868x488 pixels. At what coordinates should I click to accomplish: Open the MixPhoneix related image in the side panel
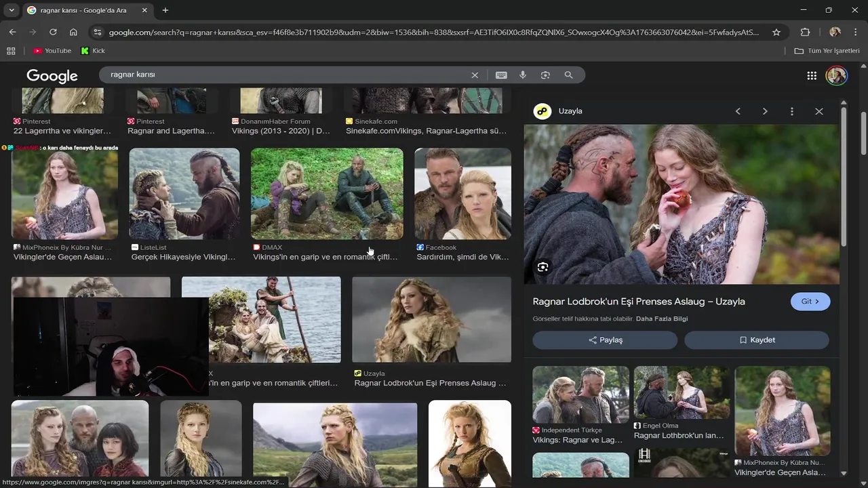783,411
